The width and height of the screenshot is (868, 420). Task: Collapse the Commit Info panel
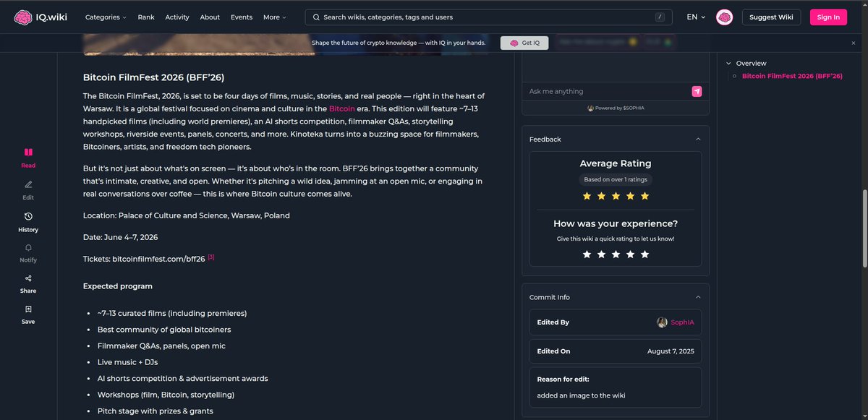(x=698, y=297)
